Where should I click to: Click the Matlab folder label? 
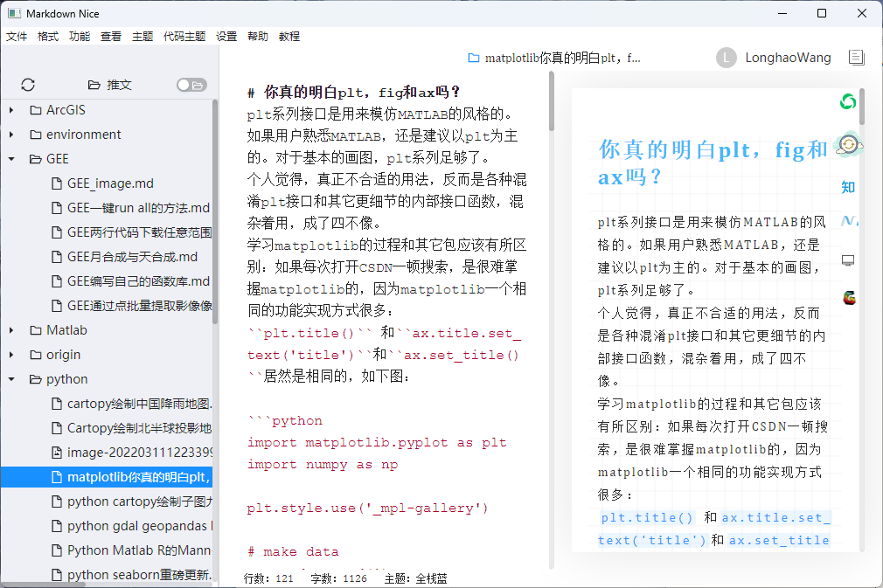pyautogui.click(x=66, y=330)
